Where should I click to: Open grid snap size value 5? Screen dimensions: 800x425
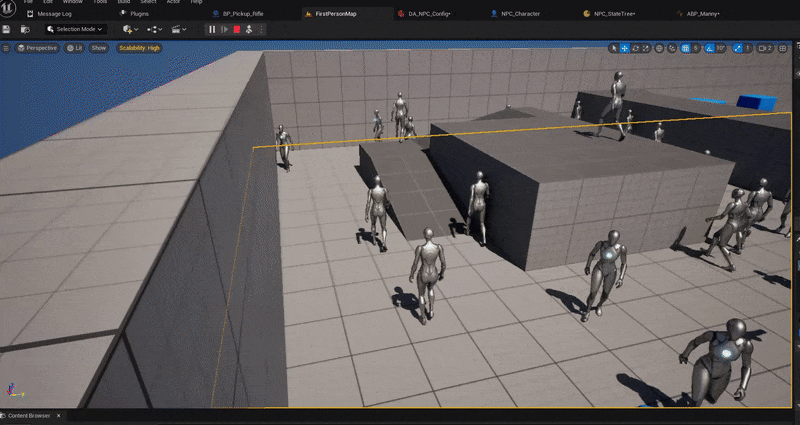click(696, 48)
